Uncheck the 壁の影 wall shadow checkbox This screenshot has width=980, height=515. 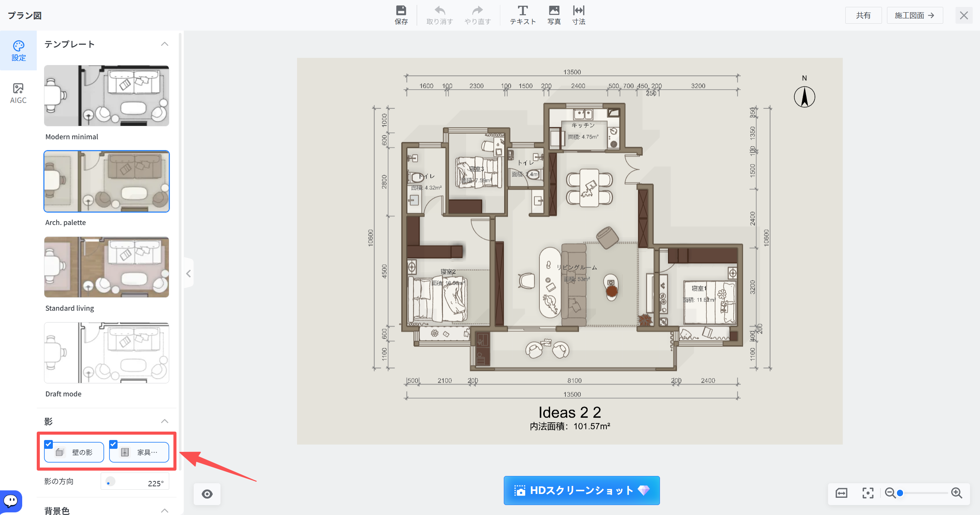(49, 444)
